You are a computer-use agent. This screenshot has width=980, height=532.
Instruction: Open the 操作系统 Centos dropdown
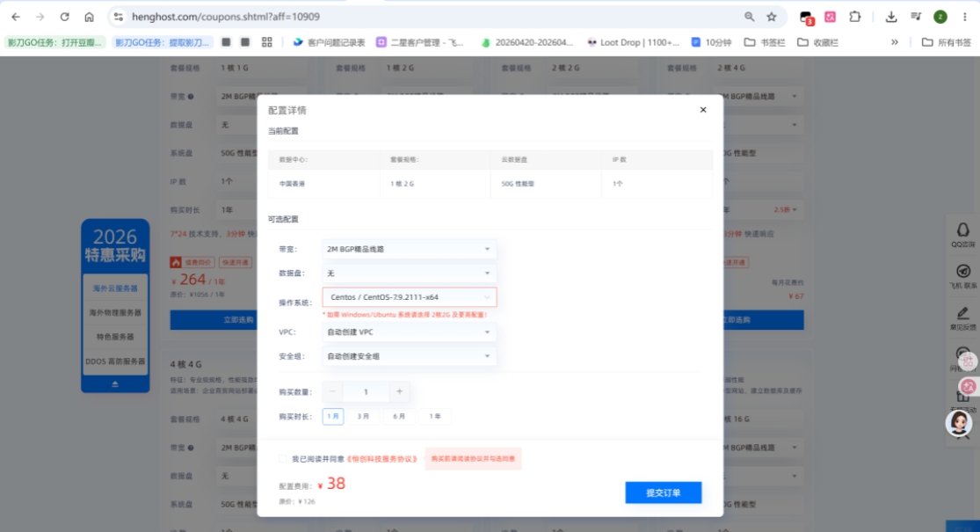(410, 297)
